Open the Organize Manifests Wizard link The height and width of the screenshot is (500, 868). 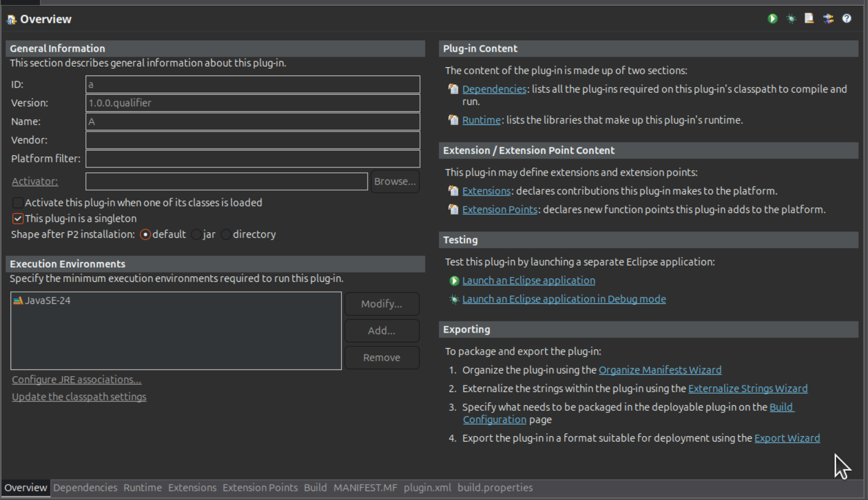point(660,370)
